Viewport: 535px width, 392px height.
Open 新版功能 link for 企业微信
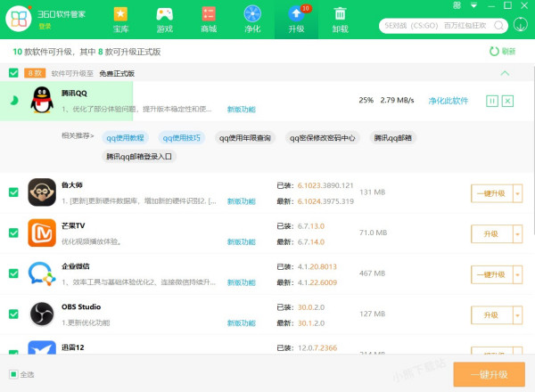242,282
